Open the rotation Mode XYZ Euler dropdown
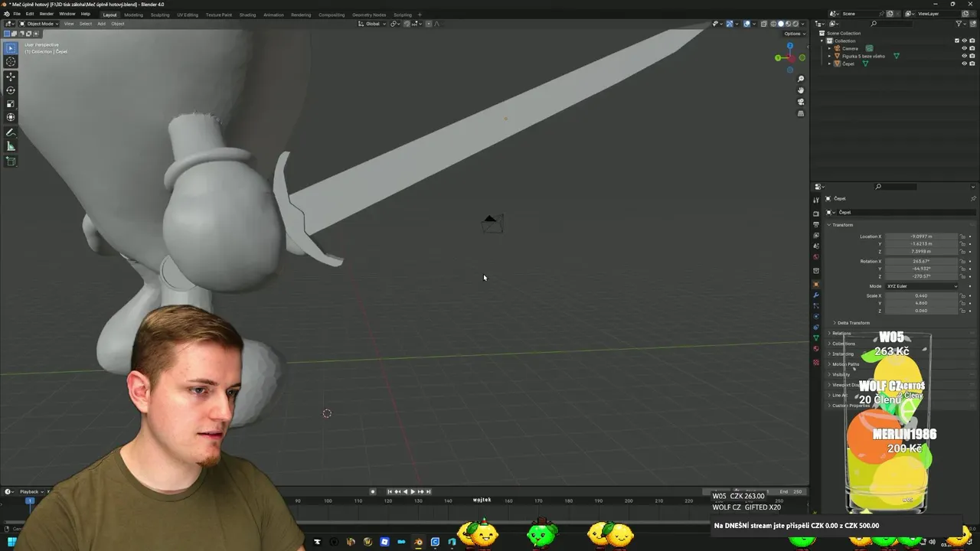Image resolution: width=980 pixels, height=551 pixels. [x=921, y=286]
